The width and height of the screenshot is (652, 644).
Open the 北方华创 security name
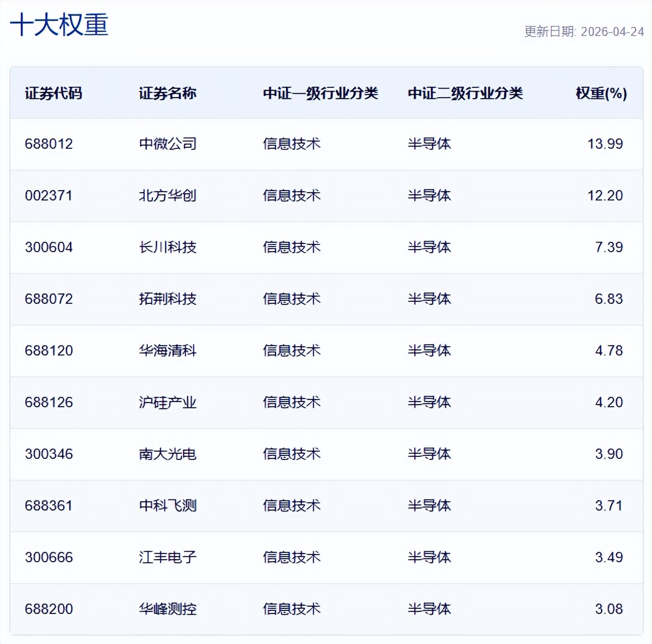(x=167, y=195)
